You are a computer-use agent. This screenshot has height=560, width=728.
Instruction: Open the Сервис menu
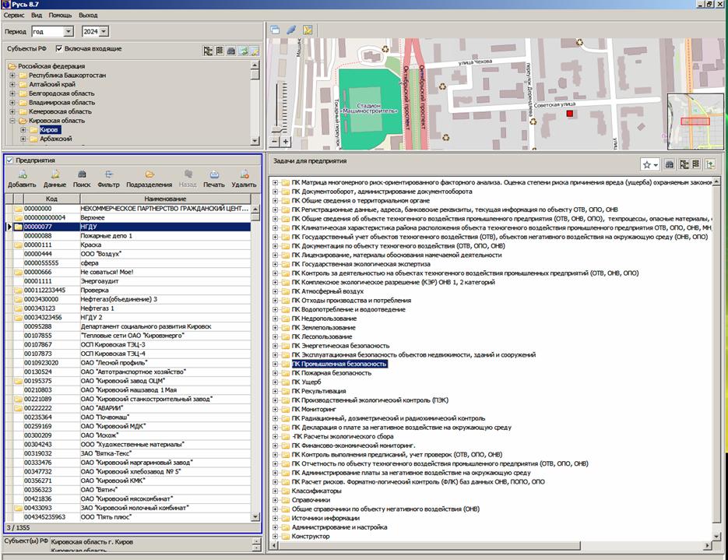[x=13, y=15]
